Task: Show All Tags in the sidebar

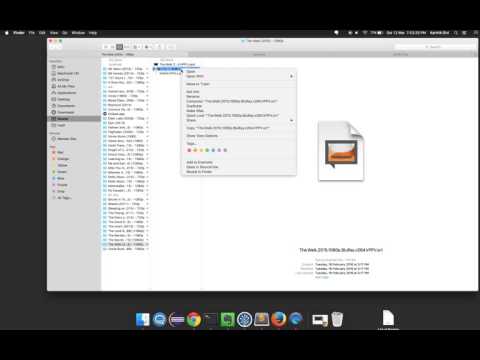Action: 62,198
